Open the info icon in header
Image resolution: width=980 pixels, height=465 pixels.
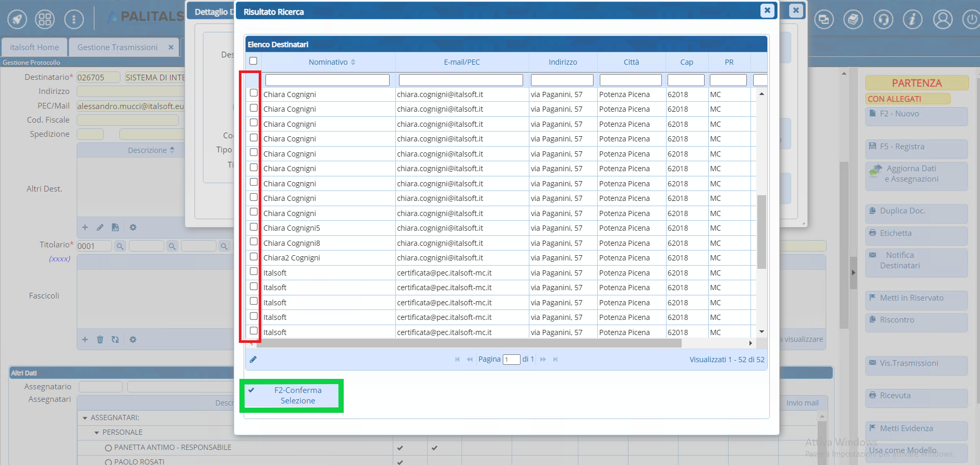pos(912,20)
